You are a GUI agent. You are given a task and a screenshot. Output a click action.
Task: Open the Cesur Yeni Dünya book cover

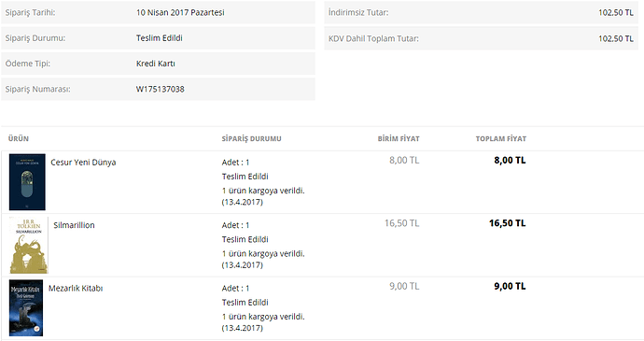click(27, 182)
